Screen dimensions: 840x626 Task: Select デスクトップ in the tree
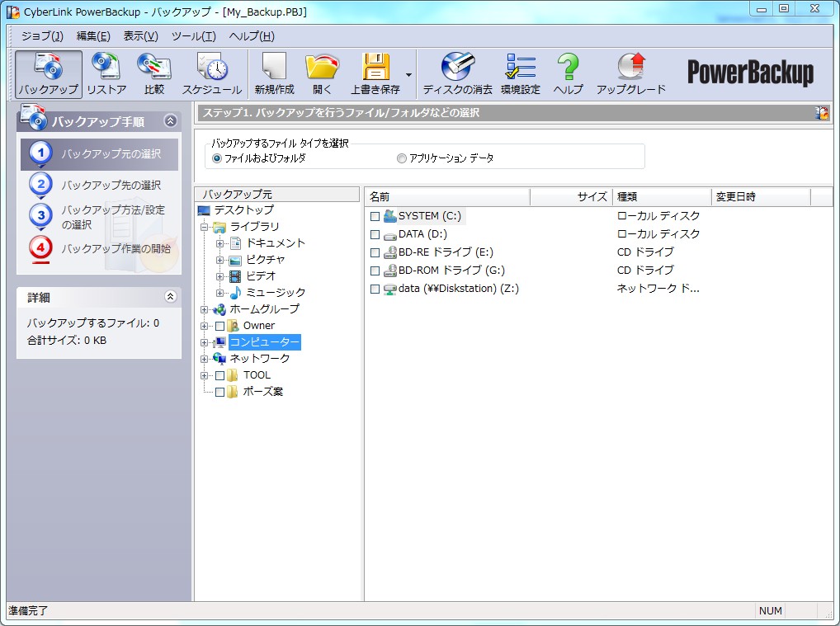tap(243, 210)
